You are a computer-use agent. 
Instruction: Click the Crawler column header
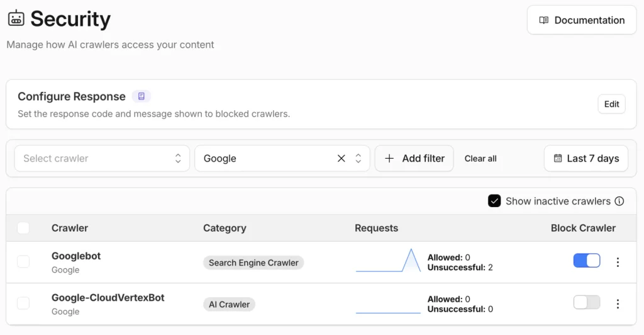tap(70, 228)
